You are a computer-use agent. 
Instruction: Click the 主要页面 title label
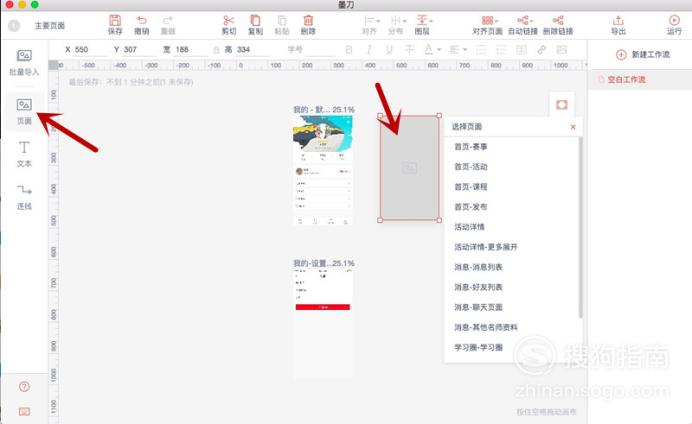[x=50, y=26]
